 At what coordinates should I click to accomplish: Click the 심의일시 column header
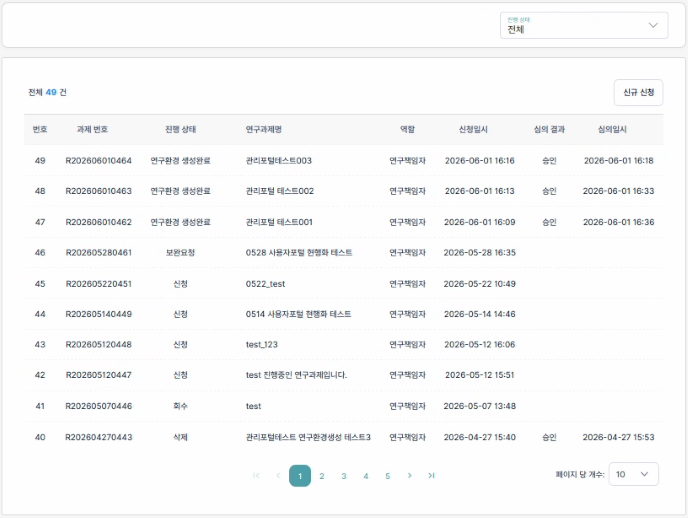(612, 129)
